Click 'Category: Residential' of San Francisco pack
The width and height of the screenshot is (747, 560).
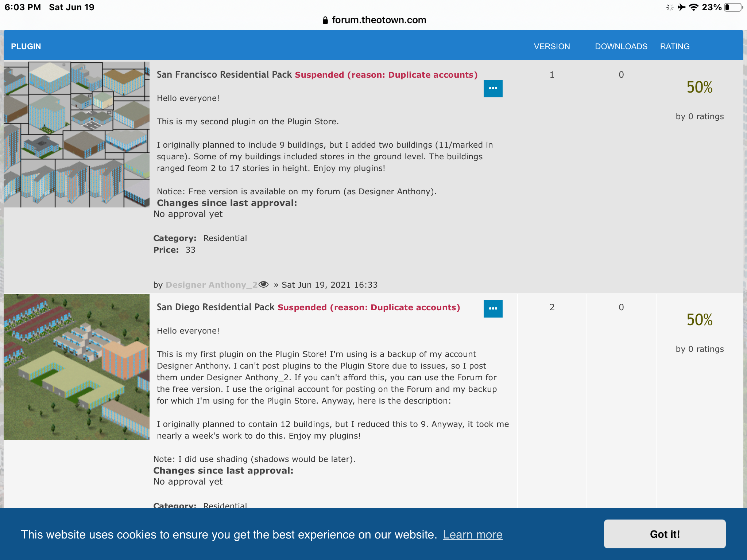[200, 238]
